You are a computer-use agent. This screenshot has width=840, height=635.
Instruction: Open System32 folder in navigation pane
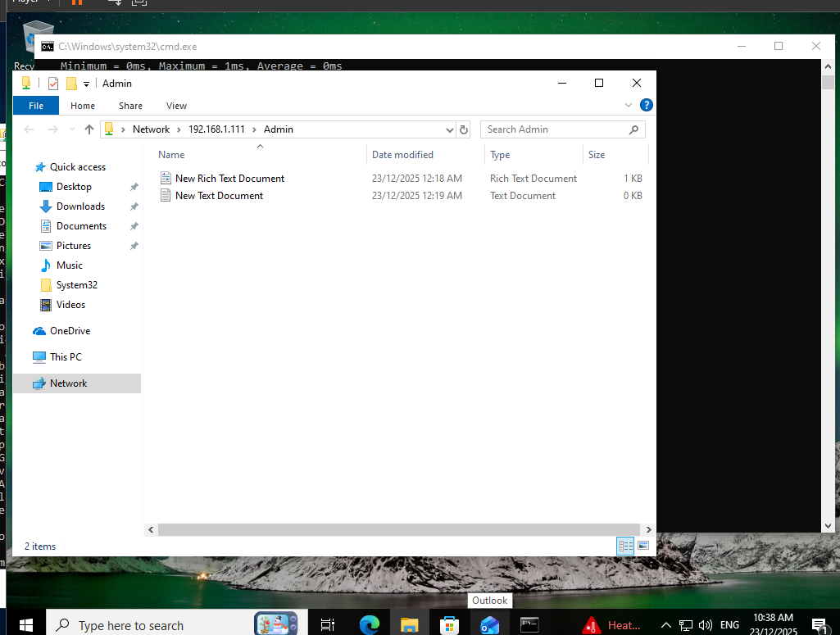pos(76,285)
